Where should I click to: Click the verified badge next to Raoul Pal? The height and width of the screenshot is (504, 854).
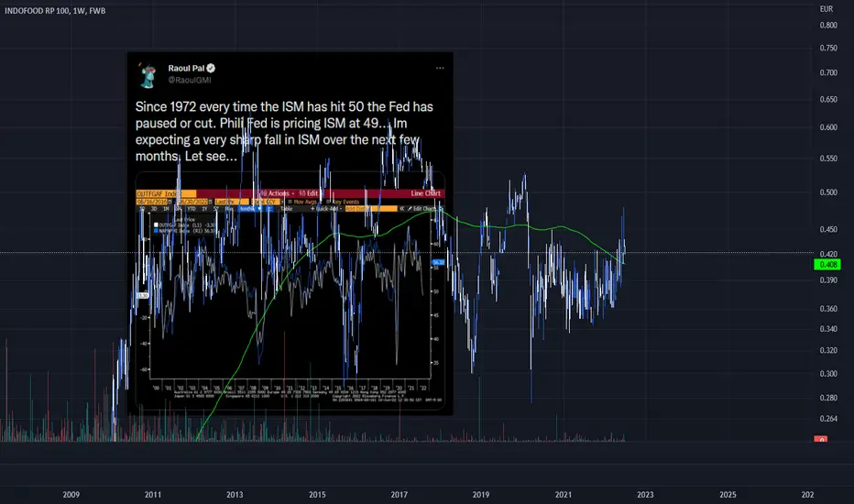pyautogui.click(x=211, y=68)
